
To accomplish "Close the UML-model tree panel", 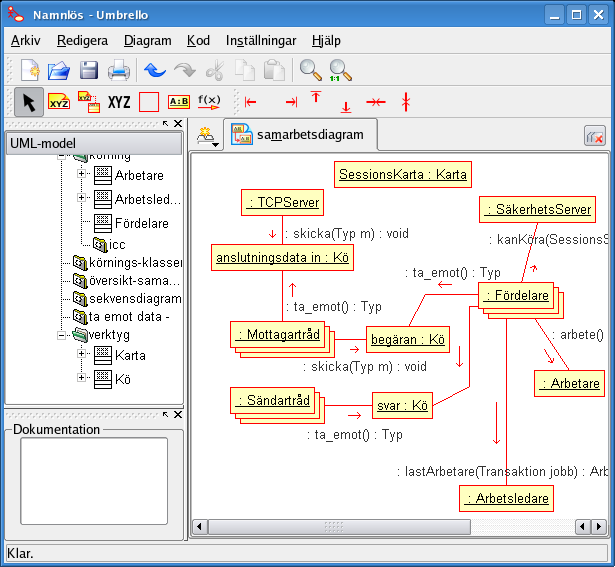I will (178, 124).
